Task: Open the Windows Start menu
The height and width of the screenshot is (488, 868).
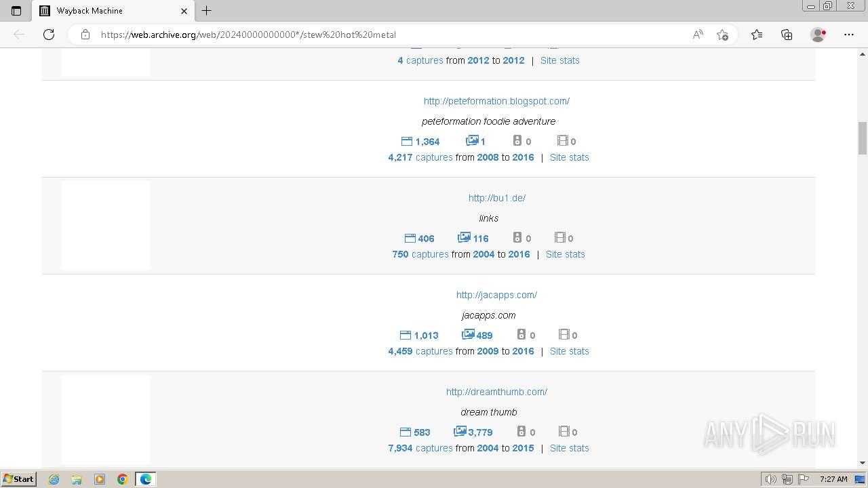Action: coord(19,479)
